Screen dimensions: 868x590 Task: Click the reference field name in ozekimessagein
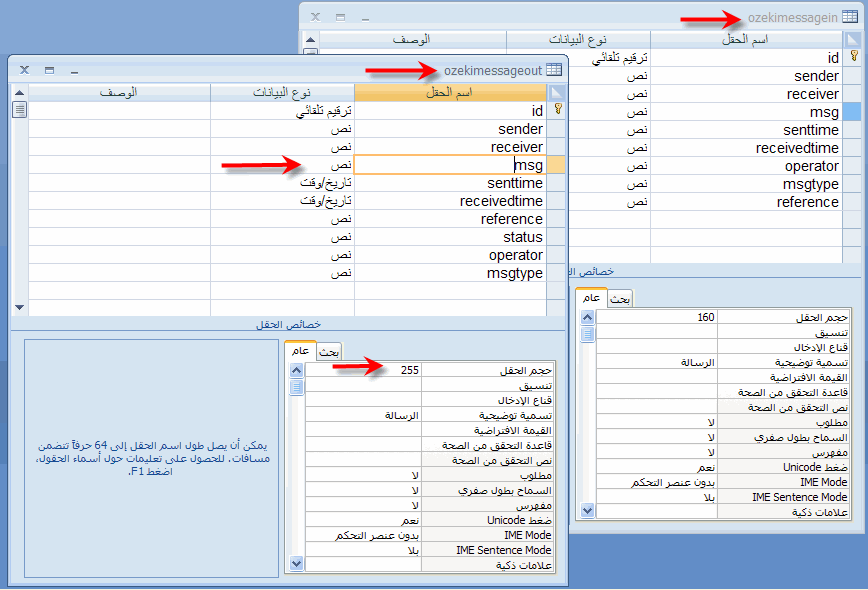[808, 202]
